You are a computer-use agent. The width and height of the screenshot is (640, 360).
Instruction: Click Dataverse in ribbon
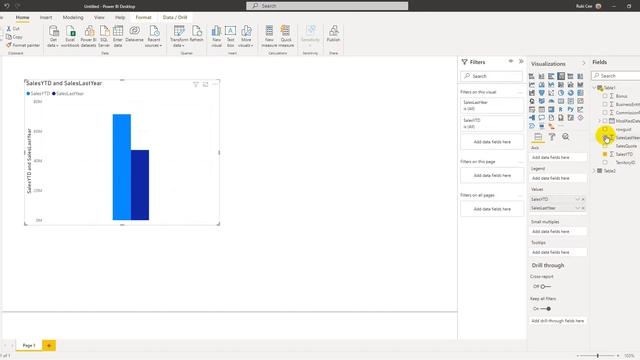(134, 33)
